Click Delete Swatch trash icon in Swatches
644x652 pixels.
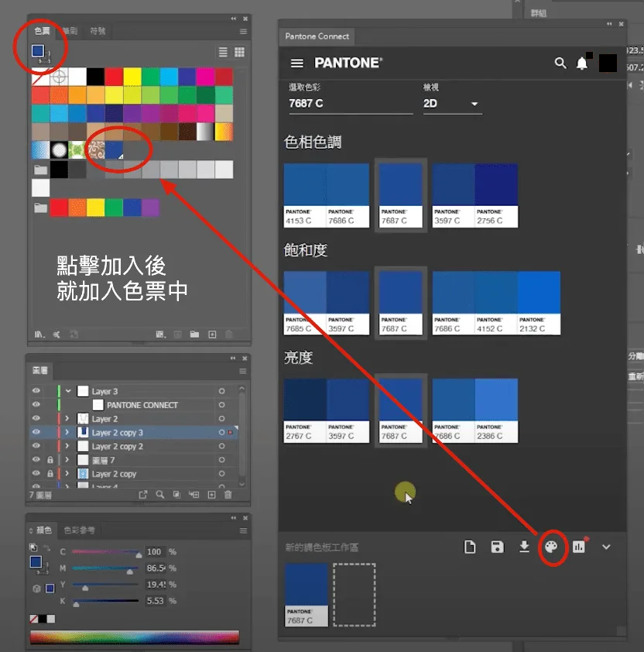click(228, 335)
